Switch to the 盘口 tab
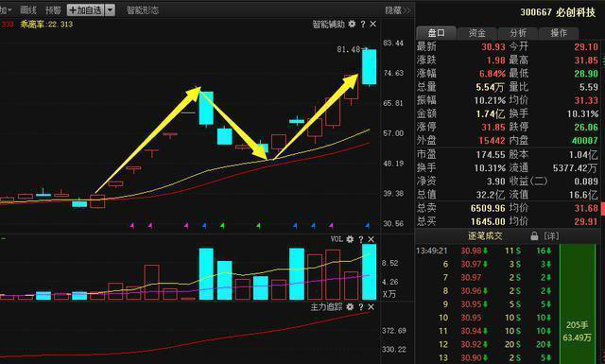Image resolution: width=605 pixels, height=364 pixels. [x=437, y=33]
